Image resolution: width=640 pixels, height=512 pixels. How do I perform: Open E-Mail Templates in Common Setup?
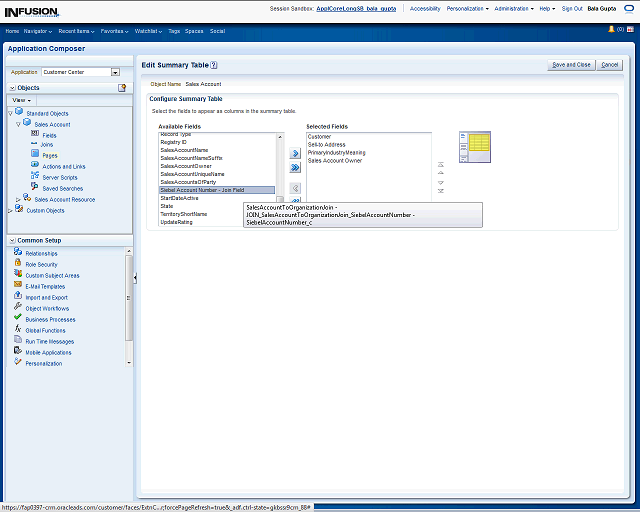[45, 286]
